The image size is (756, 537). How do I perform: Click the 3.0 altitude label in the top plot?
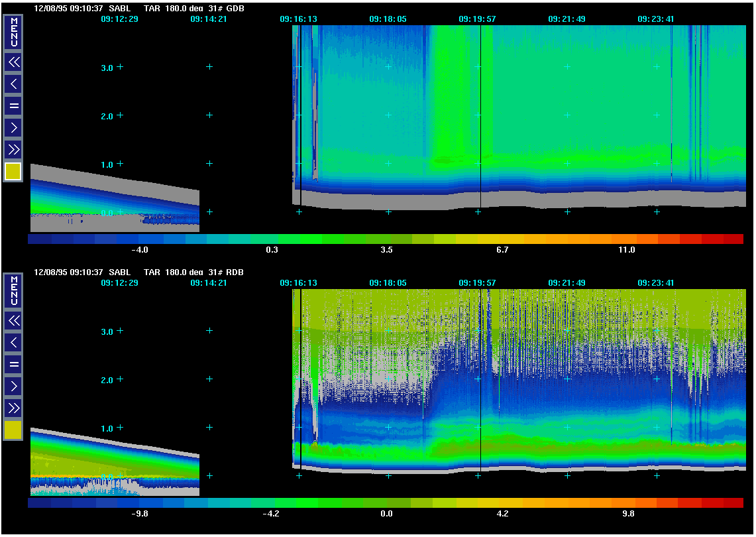(x=107, y=67)
